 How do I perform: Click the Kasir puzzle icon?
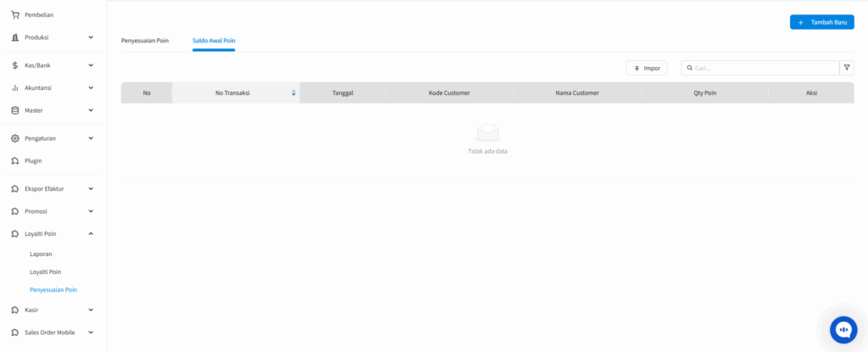(15, 310)
